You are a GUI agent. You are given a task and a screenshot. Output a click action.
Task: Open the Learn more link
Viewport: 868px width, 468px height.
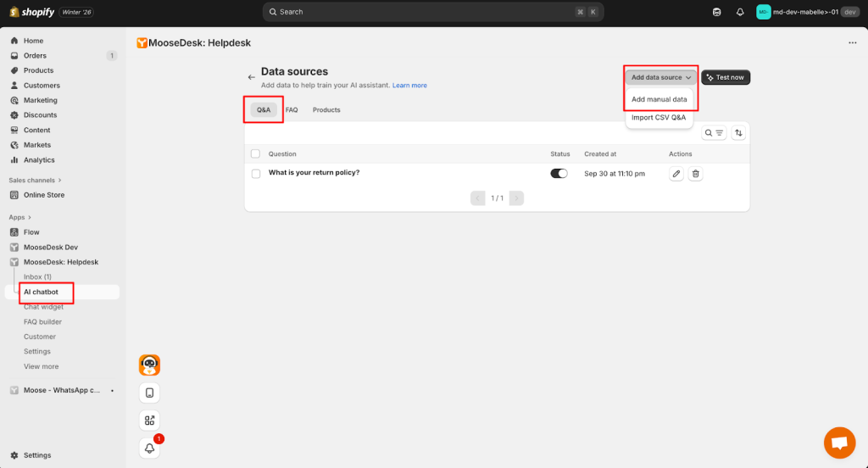click(409, 86)
